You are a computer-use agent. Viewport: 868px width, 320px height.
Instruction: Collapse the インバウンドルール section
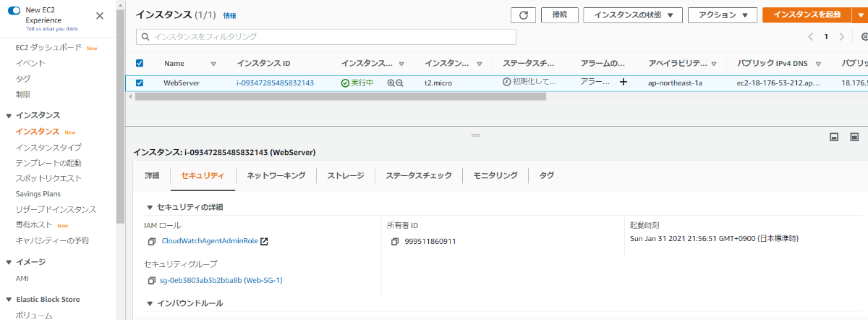tap(150, 303)
